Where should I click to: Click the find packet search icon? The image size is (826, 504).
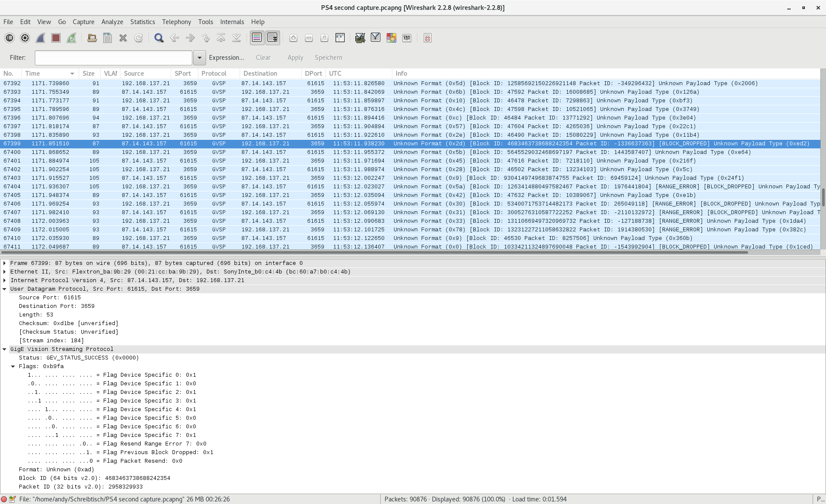[x=159, y=38]
